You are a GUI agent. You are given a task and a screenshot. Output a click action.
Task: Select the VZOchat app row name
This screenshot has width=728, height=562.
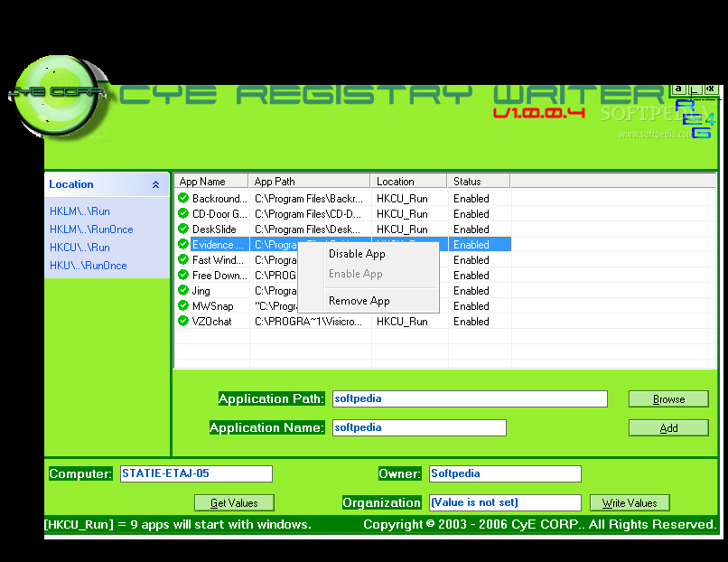pyautogui.click(x=211, y=322)
